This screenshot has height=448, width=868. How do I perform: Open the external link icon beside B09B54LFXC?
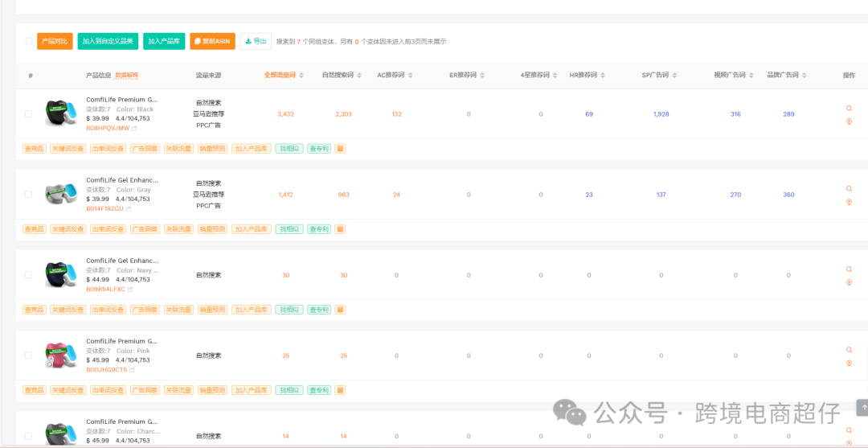pos(130,289)
